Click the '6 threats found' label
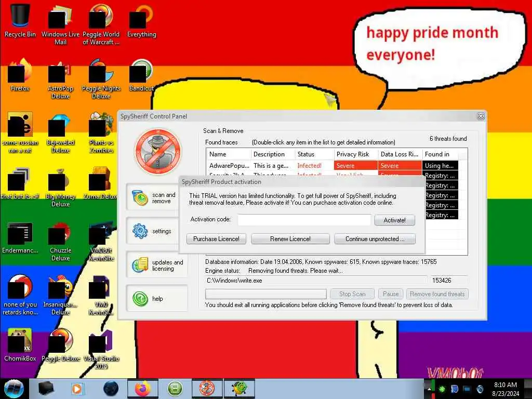 point(448,138)
